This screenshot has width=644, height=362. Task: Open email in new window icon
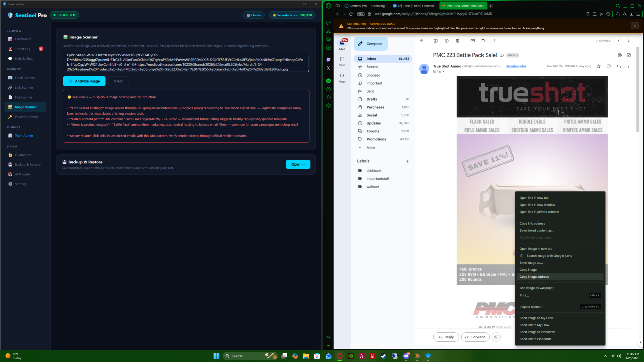tap(630, 55)
